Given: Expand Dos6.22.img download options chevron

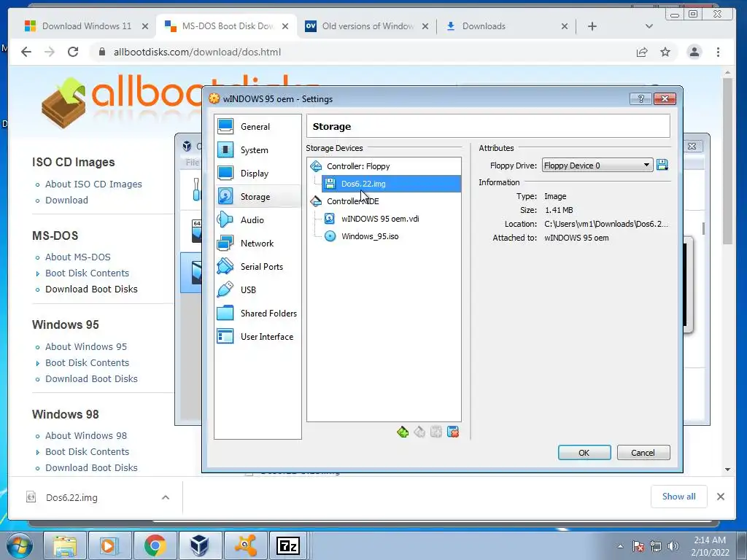Looking at the screenshot, I should pyautogui.click(x=166, y=497).
